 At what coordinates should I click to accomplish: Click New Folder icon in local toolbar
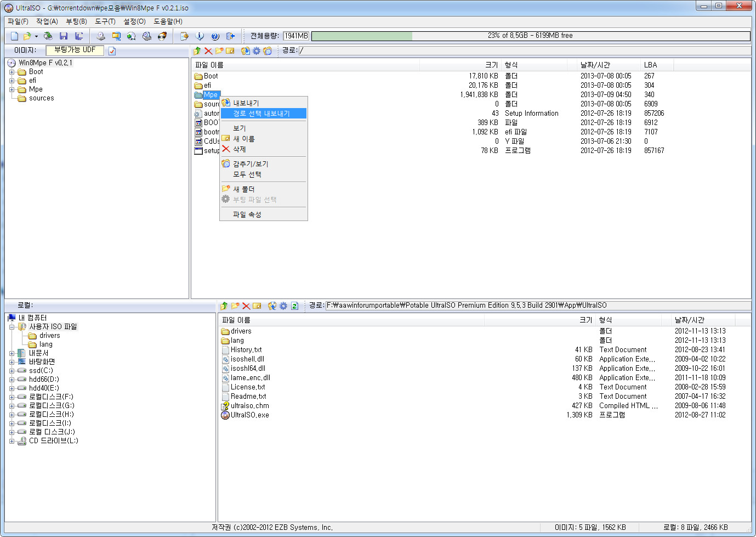(235, 306)
